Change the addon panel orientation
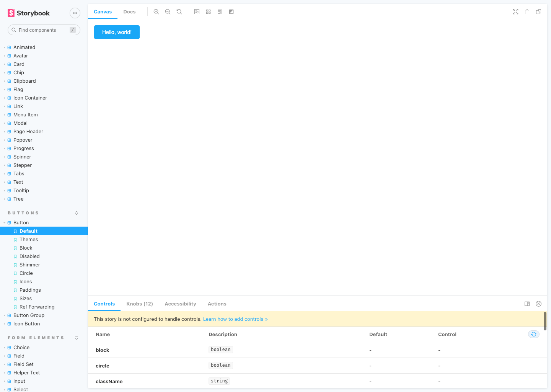This screenshot has height=392, width=551. click(x=527, y=304)
